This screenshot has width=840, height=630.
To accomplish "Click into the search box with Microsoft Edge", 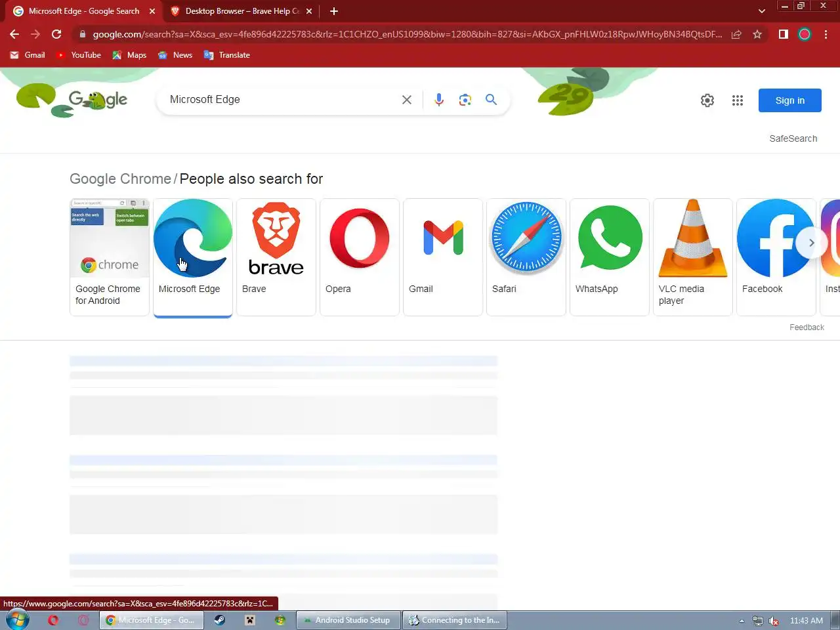I will [279, 100].
